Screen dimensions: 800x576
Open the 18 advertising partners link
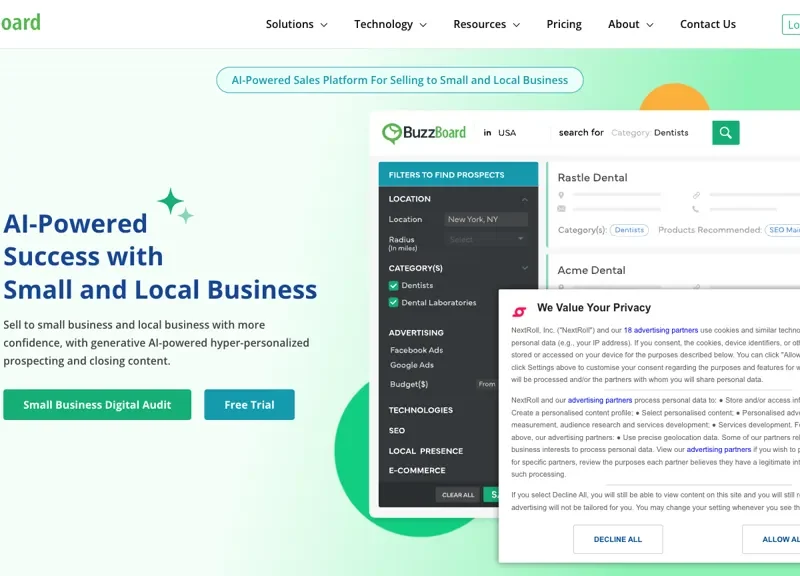[x=661, y=330]
